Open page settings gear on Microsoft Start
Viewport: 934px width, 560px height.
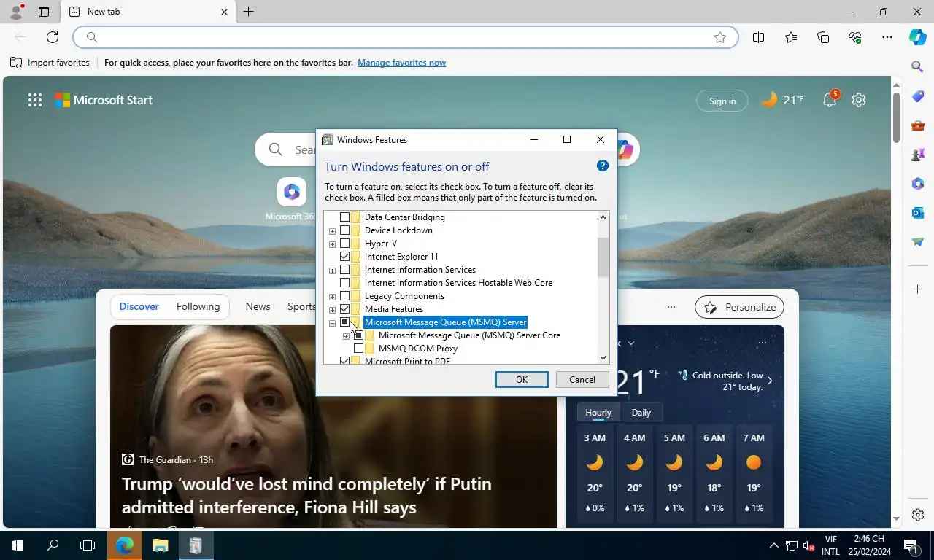[x=859, y=100]
